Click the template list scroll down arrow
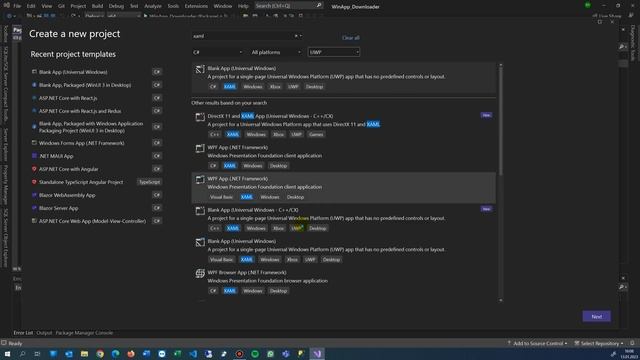 [501, 300]
